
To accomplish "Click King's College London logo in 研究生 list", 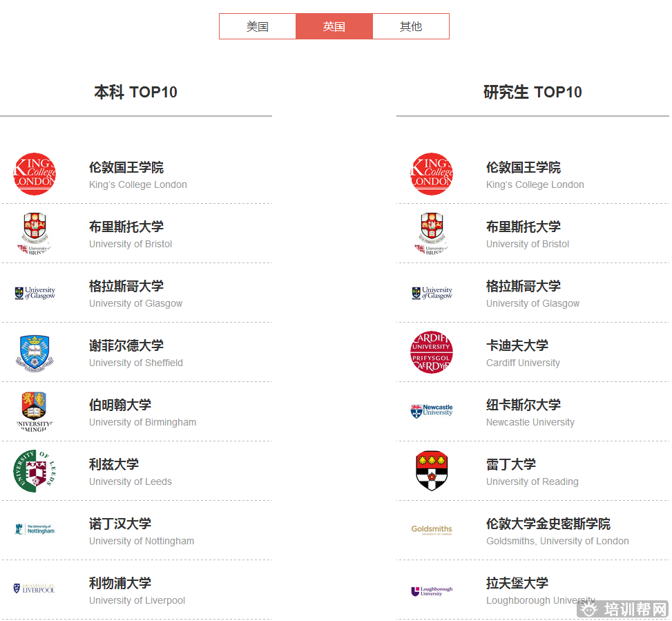I will tap(432, 174).
